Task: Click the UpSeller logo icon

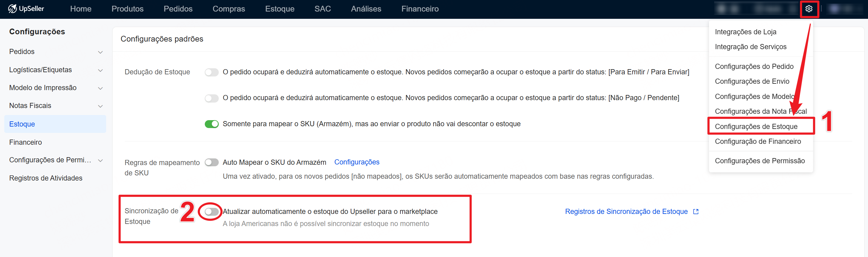Action: 12,9
